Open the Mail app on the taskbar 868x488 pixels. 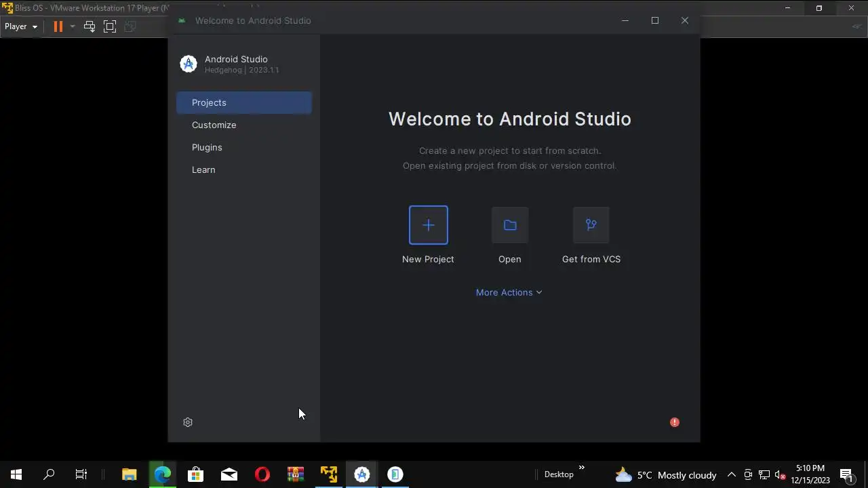(x=229, y=474)
